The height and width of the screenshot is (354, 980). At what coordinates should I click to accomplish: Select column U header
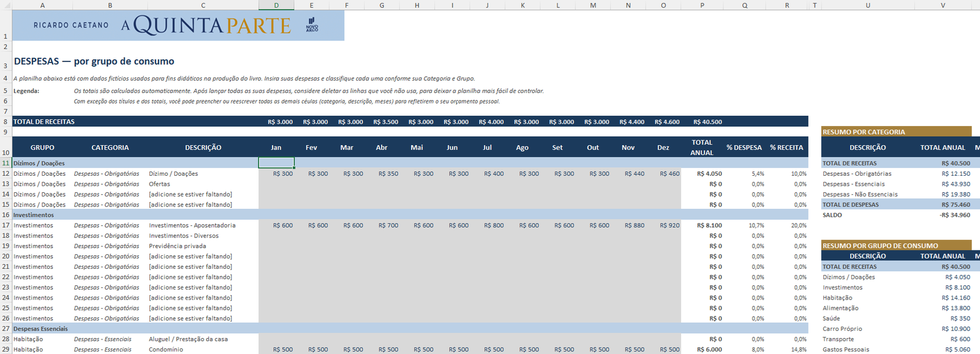point(868,5)
